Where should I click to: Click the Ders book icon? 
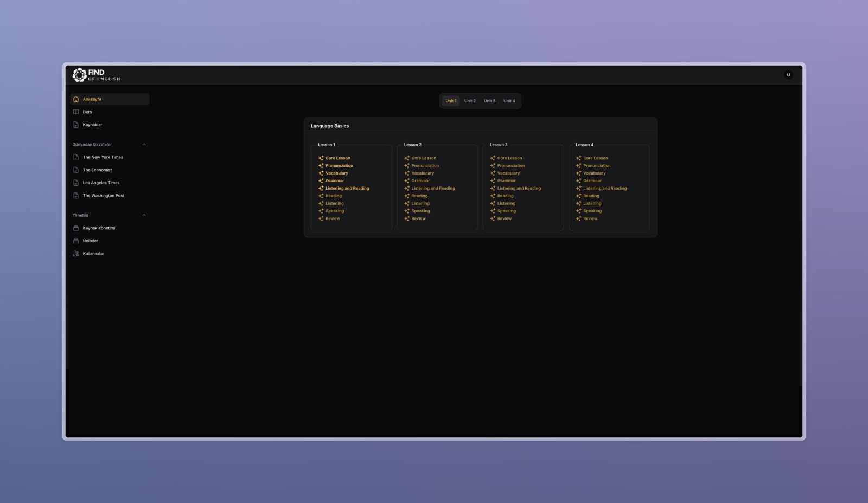point(76,112)
